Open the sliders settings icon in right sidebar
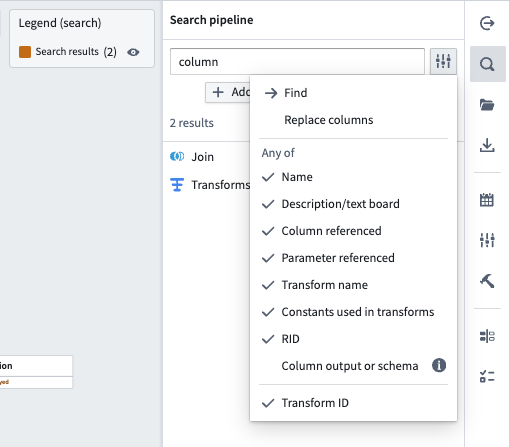 pyautogui.click(x=487, y=240)
